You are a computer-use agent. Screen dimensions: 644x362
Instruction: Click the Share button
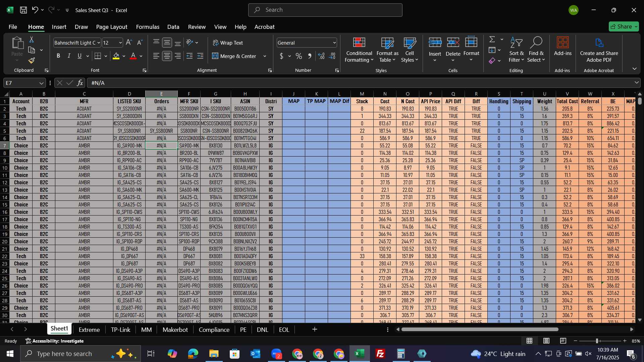coord(624,26)
